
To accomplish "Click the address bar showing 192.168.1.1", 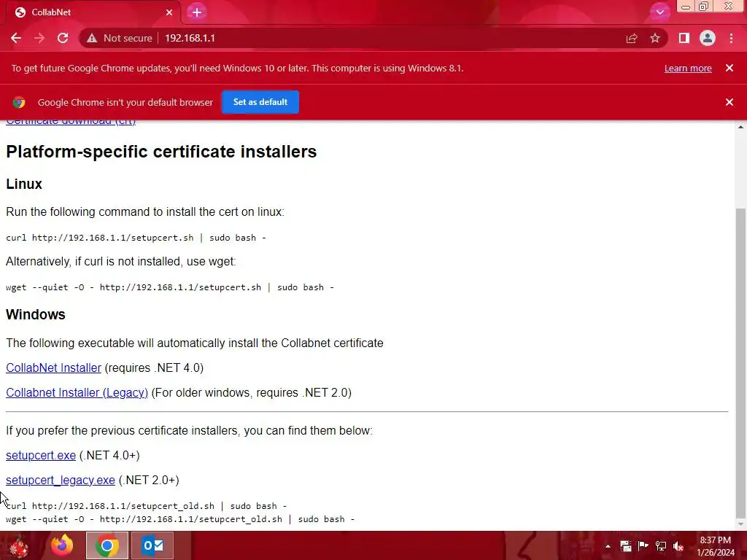I will (x=190, y=38).
